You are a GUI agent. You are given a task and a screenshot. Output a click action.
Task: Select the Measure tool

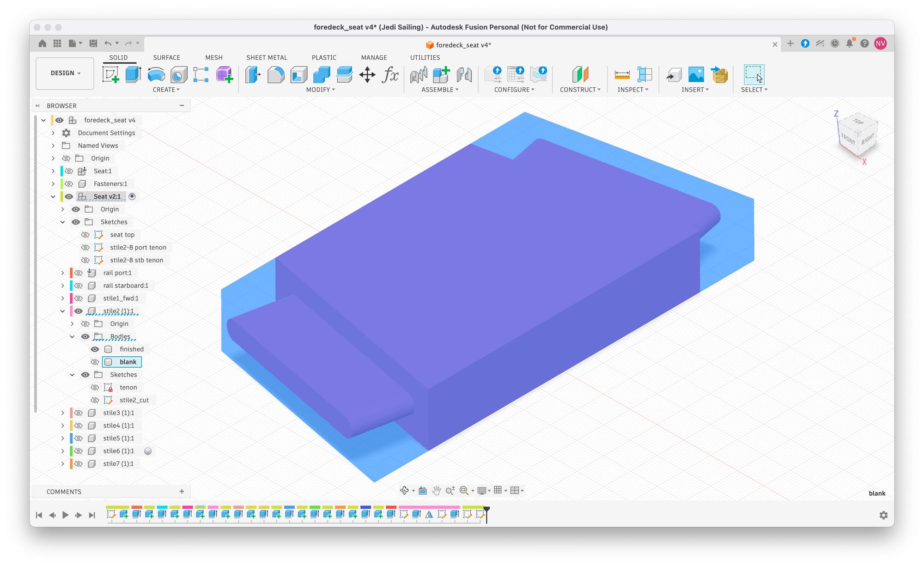click(x=622, y=74)
